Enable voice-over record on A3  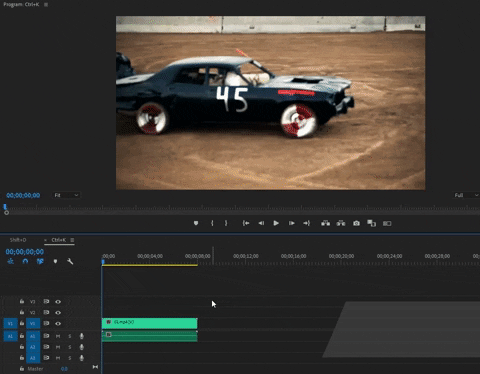(82, 358)
